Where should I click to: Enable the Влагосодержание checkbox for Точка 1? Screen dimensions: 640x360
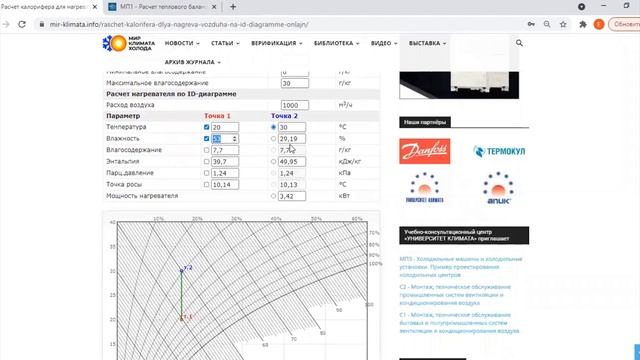point(207,150)
